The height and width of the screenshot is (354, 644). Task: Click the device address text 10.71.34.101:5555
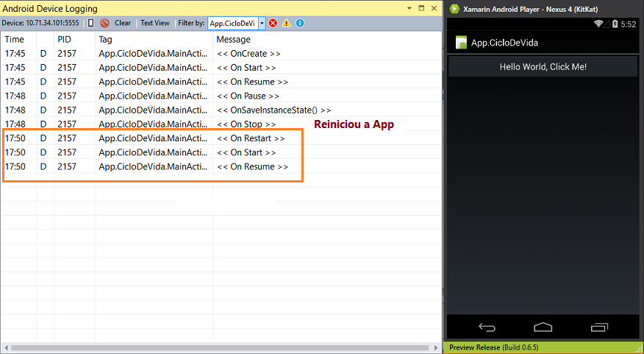point(52,23)
